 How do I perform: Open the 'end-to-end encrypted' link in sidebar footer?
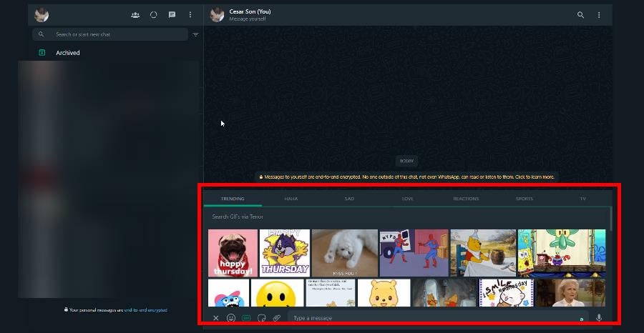click(145, 310)
